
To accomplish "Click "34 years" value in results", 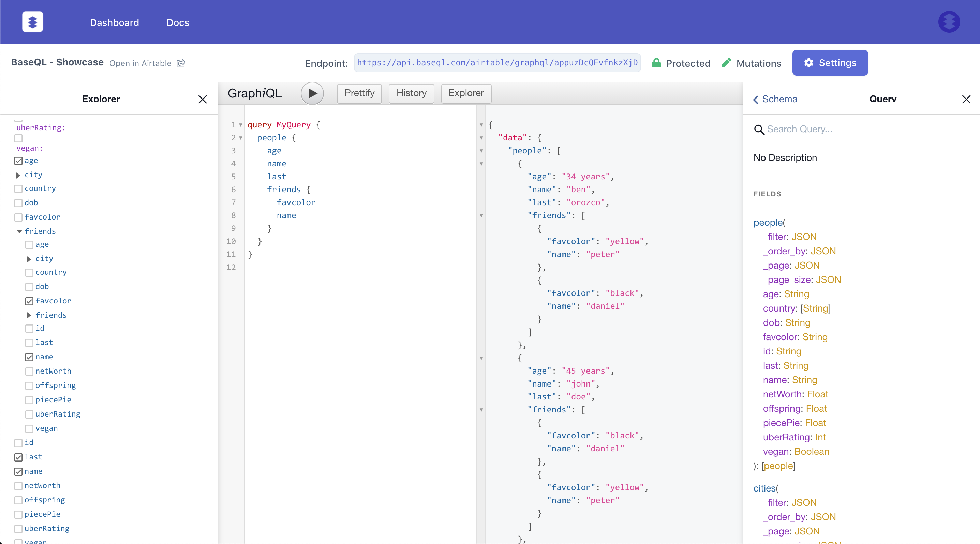I will click(585, 177).
